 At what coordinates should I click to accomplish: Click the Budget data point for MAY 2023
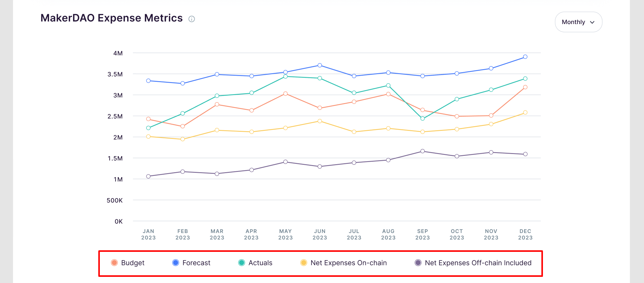pos(285,94)
